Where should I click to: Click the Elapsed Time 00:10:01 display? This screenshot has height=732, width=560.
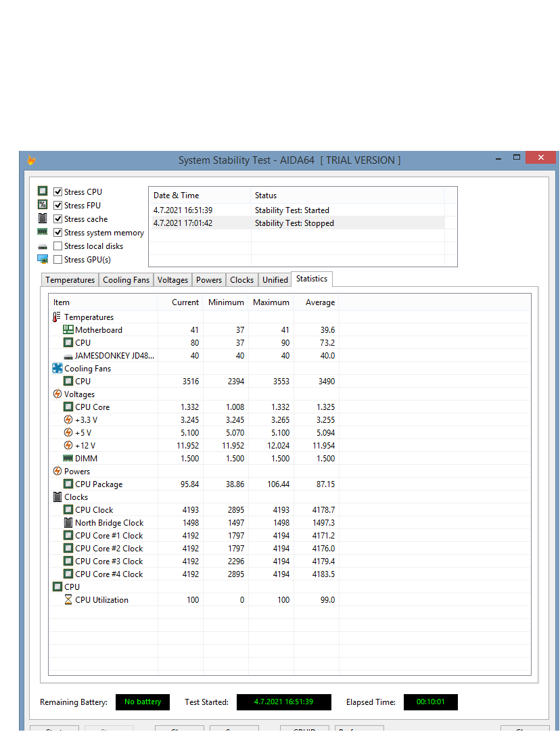coord(431,702)
